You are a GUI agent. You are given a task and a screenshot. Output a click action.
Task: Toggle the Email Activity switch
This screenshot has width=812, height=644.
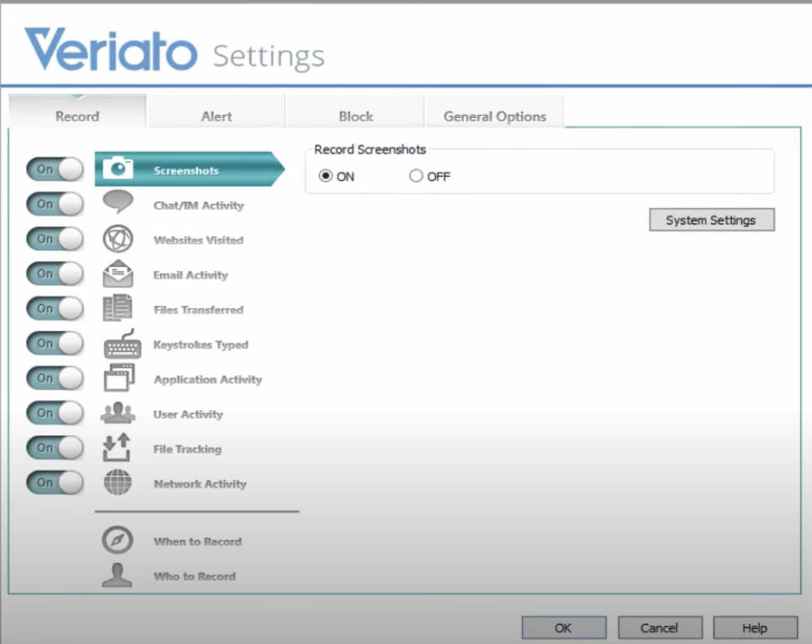pyautogui.click(x=55, y=273)
